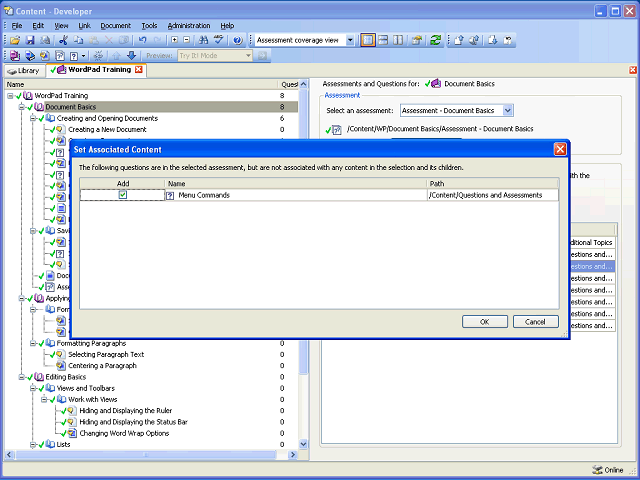The width and height of the screenshot is (640, 480).
Task: Select Selecting Paragraph Text tree item
Action: point(106,354)
